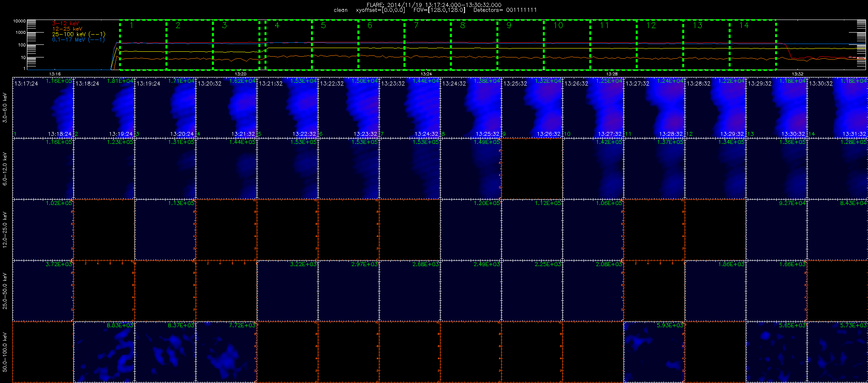Choose the 3-6 keV image starting 13:25:32
This screenshot has width=868, height=383.
pos(532,108)
